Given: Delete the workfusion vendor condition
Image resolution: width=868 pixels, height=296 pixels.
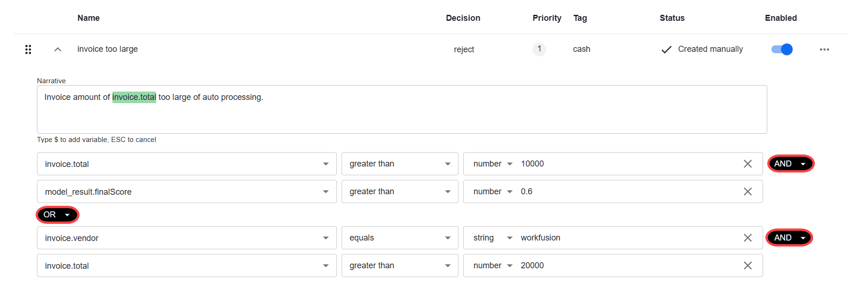Looking at the screenshot, I should pos(747,238).
